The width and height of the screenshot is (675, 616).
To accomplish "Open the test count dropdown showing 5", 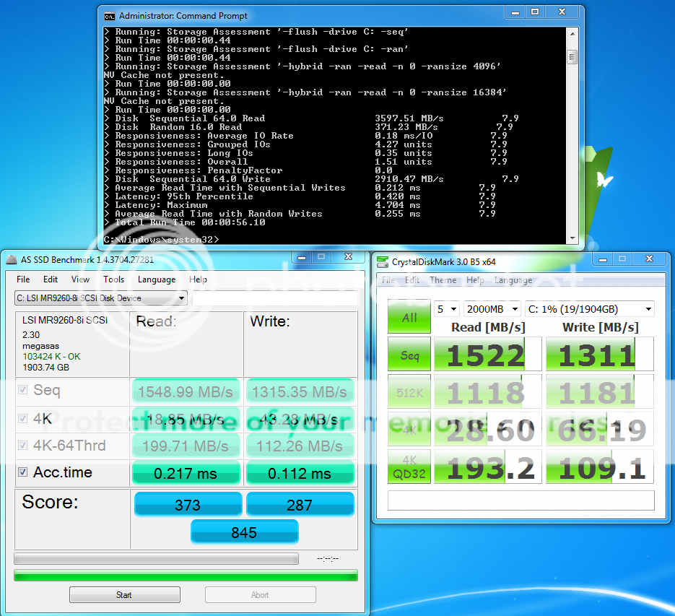I will 447,309.
